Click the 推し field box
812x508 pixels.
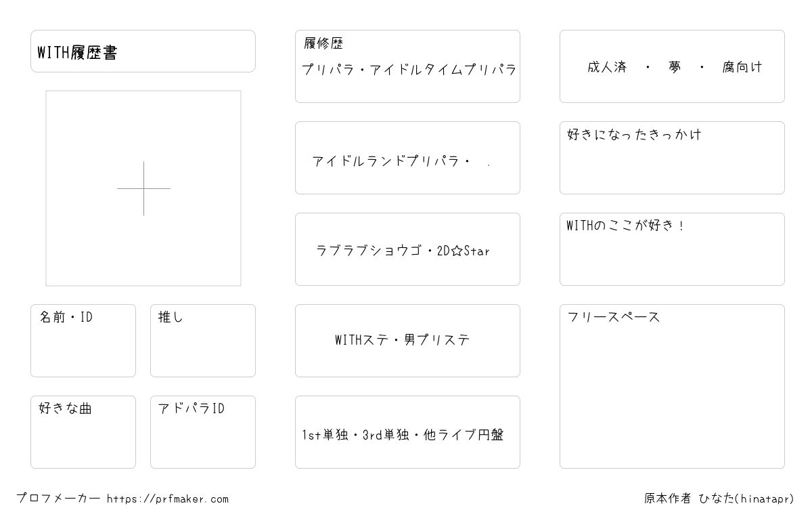tap(203, 341)
